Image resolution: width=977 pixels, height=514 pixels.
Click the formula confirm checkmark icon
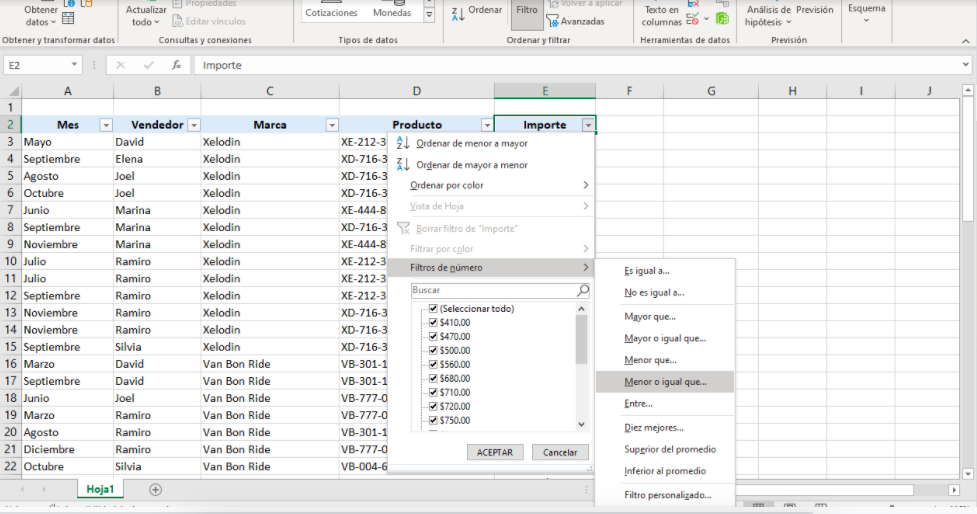(x=148, y=65)
